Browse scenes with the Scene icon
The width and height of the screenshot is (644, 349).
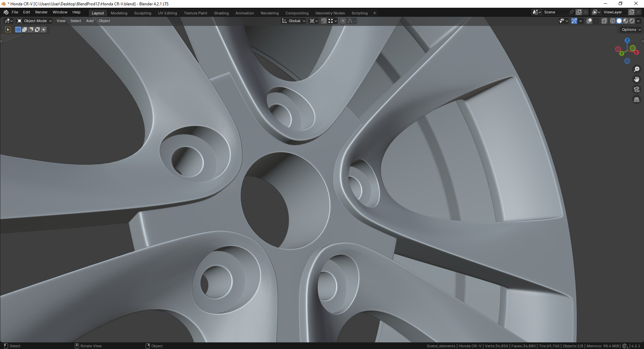537,12
